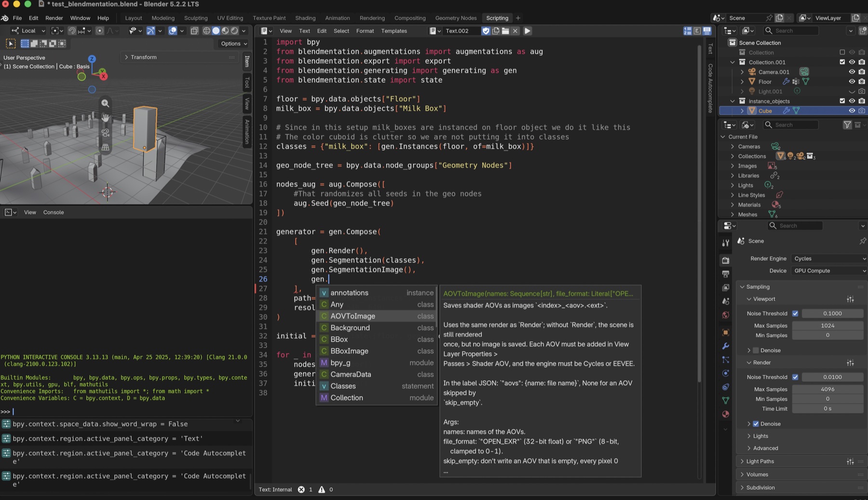This screenshot has height=500, width=868.
Task: Click Render Max Samples field 4096
Action: click(827, 389)
